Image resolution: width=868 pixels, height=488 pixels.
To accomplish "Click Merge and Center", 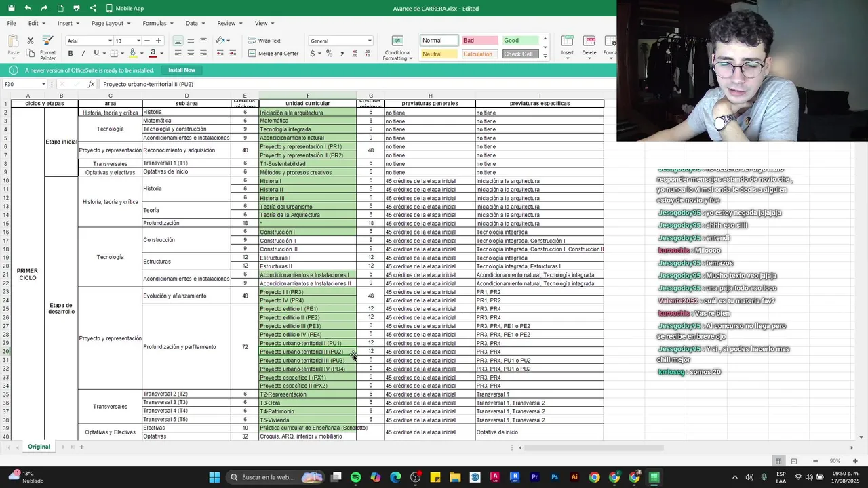I will (273, 53).
